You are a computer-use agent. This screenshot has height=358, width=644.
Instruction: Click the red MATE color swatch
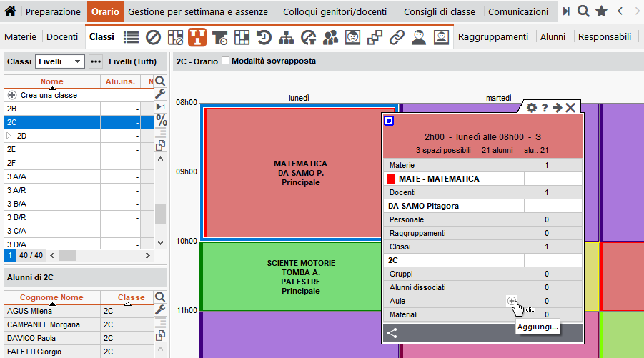tap(391, 179)
